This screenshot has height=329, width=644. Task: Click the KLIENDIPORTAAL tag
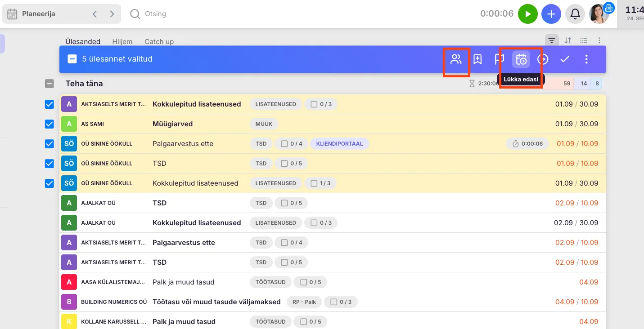[339, 144]
